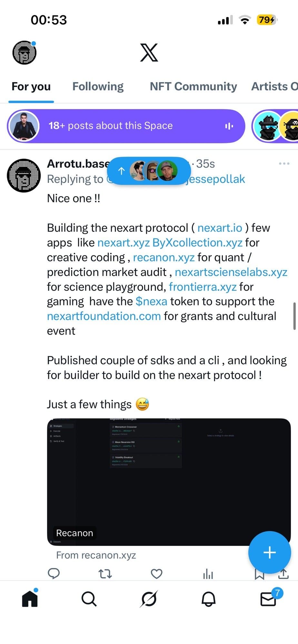Image resolution: width=298 pixels, height=644 pixels.
Task: Open the Grok icon in bottom navigation
Action: [x=149, y=599]
